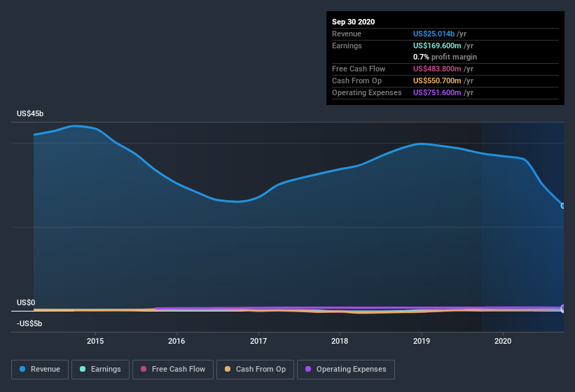Click the 2019 x-axis label
Image resolution: width=575 pixels, height=392 pixels.
coord(422,341)
